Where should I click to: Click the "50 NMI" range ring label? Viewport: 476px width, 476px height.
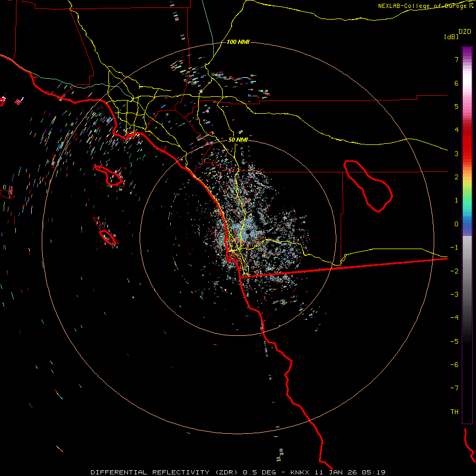(x=238, y=140)
